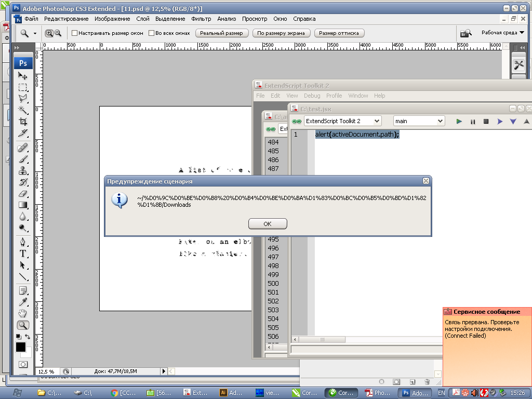Select the Burn tool
This screenshot has width=532, height=399.
[x=23, y=228]
